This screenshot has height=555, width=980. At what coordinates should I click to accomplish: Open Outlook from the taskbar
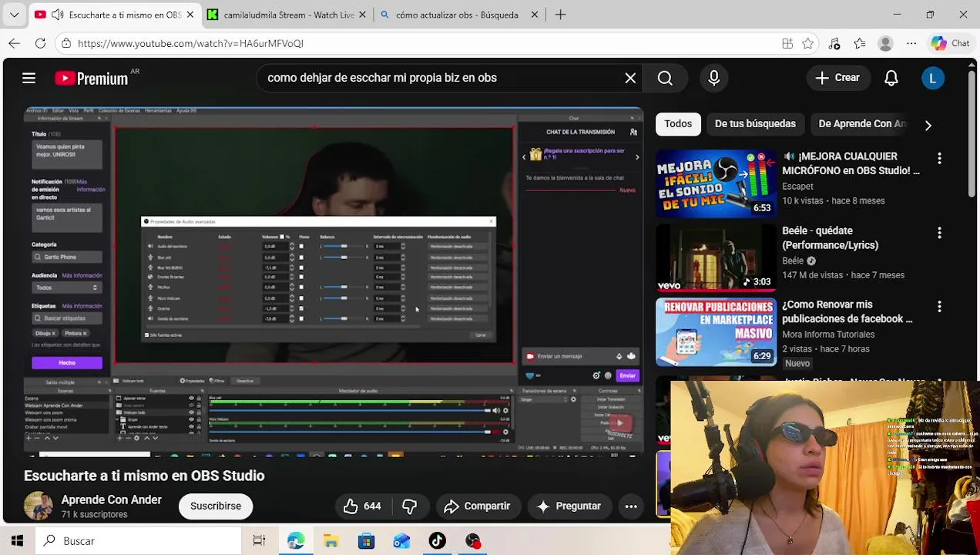[x=401, y=541]
